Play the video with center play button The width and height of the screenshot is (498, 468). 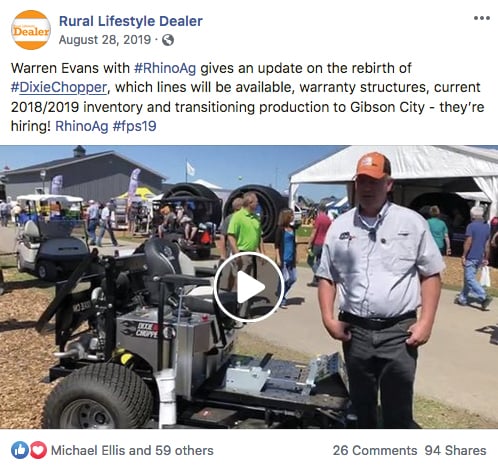pos(249,287)
